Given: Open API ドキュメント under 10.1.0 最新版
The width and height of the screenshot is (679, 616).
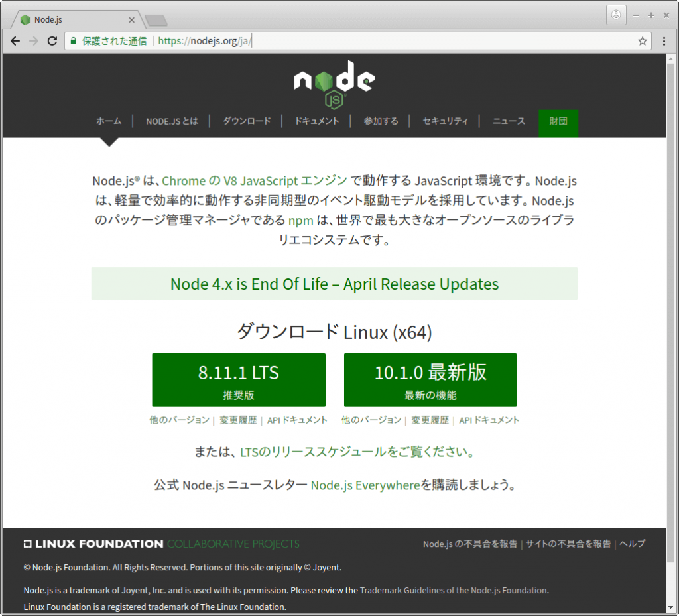Looking at the screenshot, I should click(x=489, y=420).
